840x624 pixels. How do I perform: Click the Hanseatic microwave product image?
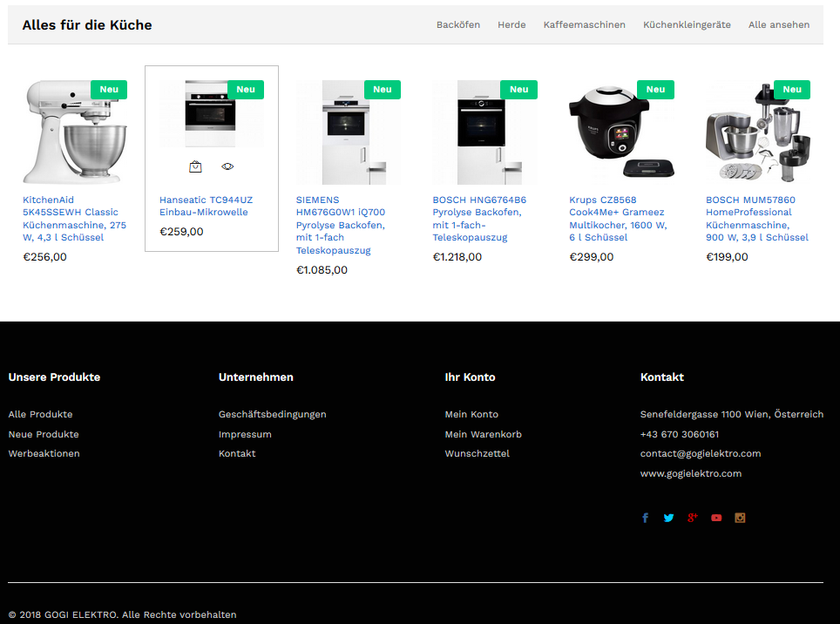(212, 113)
